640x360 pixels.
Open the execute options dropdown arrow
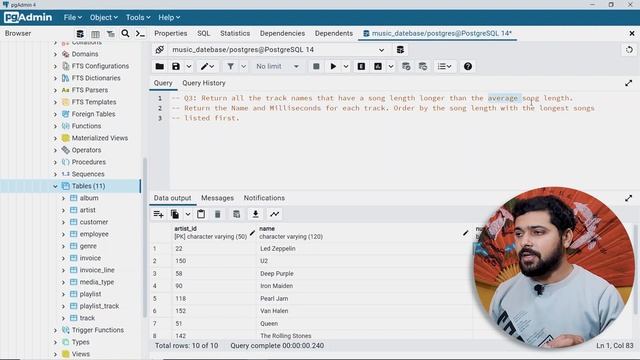(346, 66)
